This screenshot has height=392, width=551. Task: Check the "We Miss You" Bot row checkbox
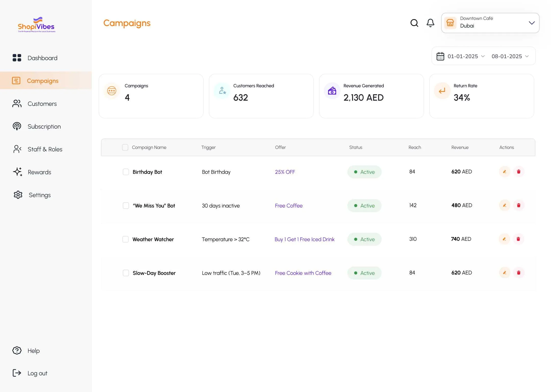pyautogui.click(x=126, y=205)
